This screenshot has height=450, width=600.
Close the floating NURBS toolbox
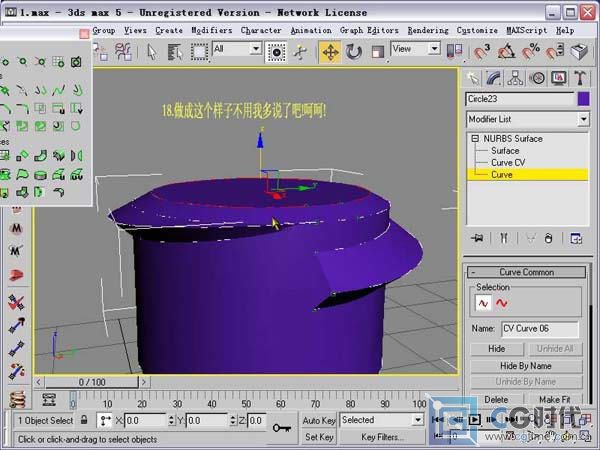pyautogui.click(x=84, y=34)
